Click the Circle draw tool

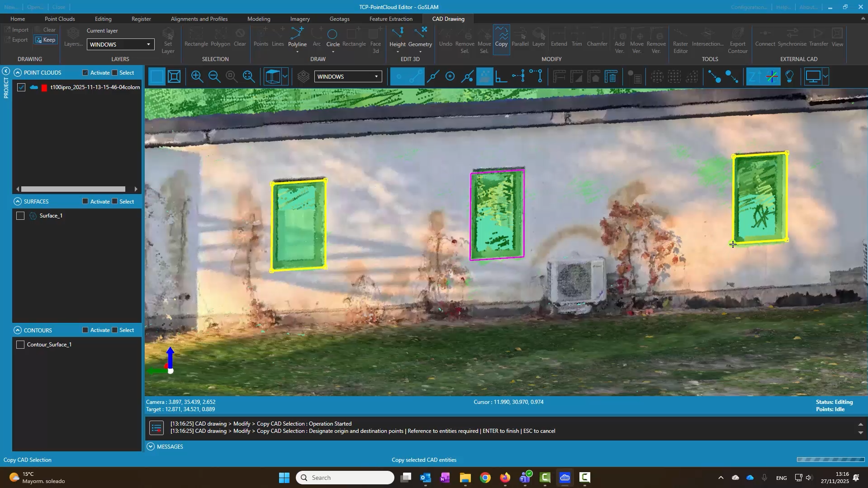[x=332, y=37]
